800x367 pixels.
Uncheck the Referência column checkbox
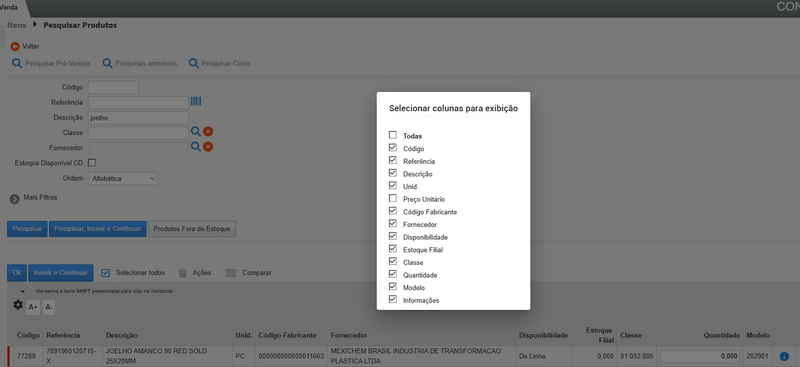(392, 160)
